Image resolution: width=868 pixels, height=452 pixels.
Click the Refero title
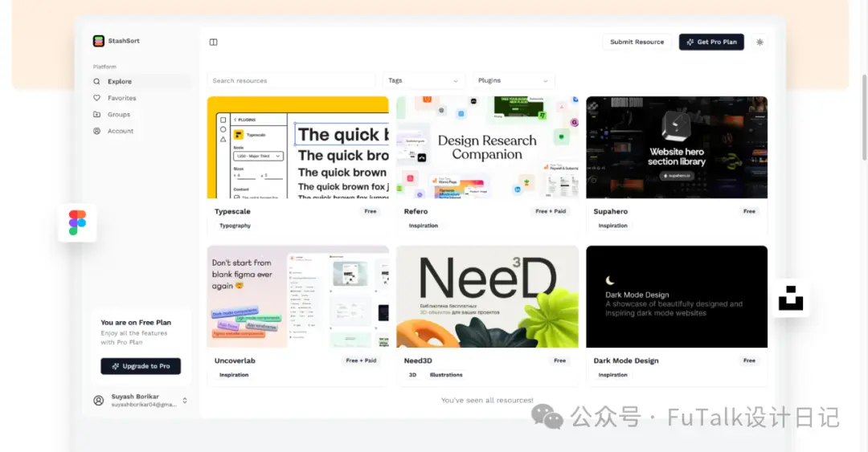416,211
